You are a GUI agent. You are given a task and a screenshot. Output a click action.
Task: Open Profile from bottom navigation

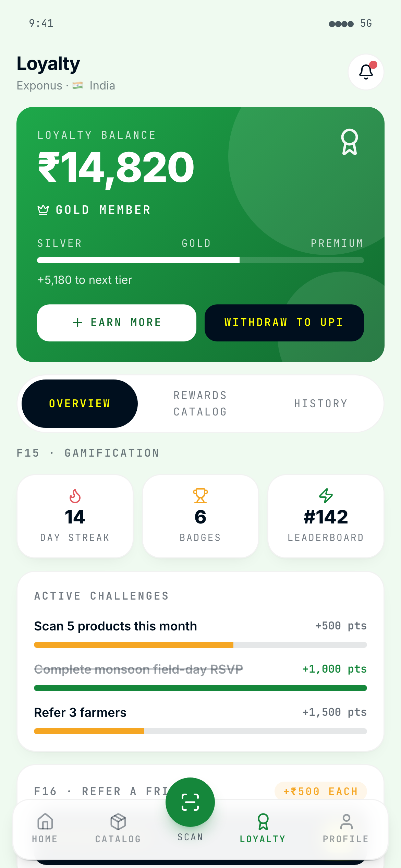(x=346, y=828)
